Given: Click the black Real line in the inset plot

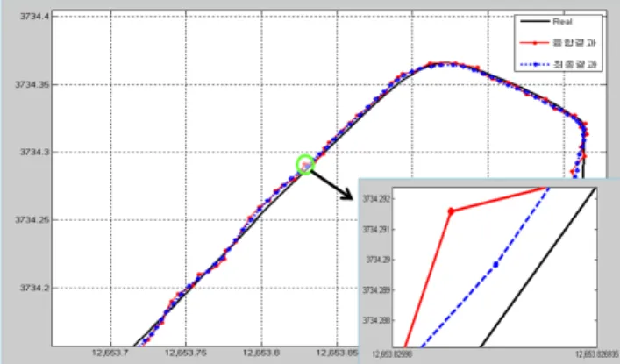Looking at the screenshot, I should [538, 268].
